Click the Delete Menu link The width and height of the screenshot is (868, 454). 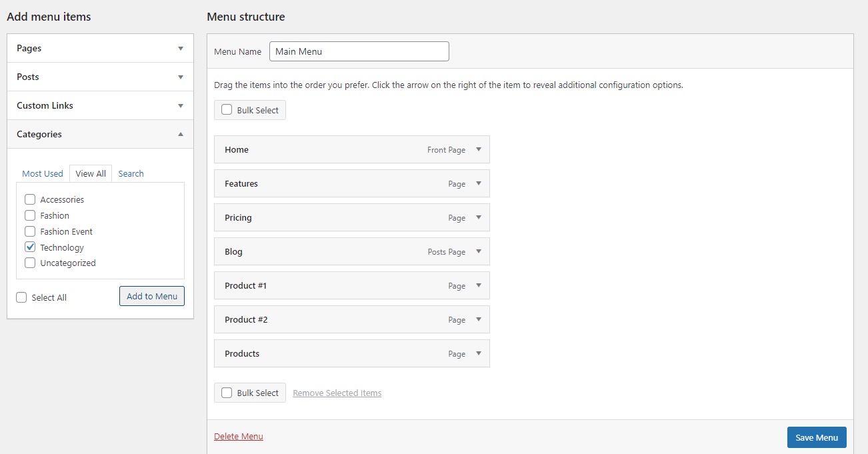(239, 437)
